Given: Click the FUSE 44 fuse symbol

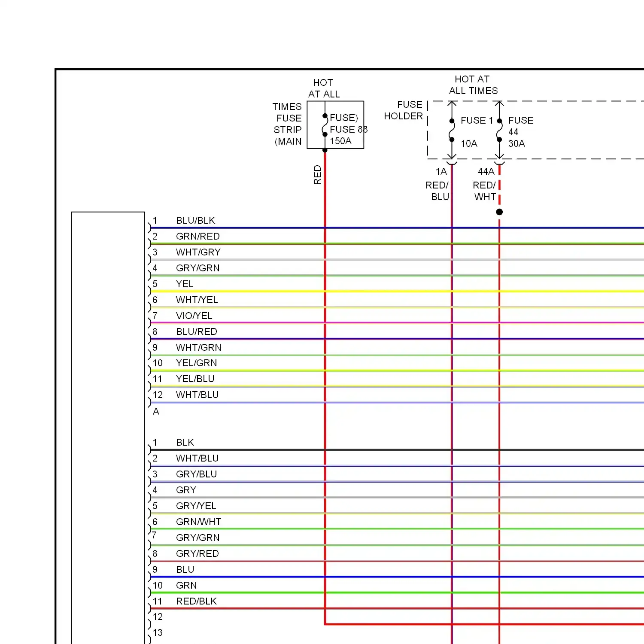Looking at the screenshot, I should [x=499, y=130].
